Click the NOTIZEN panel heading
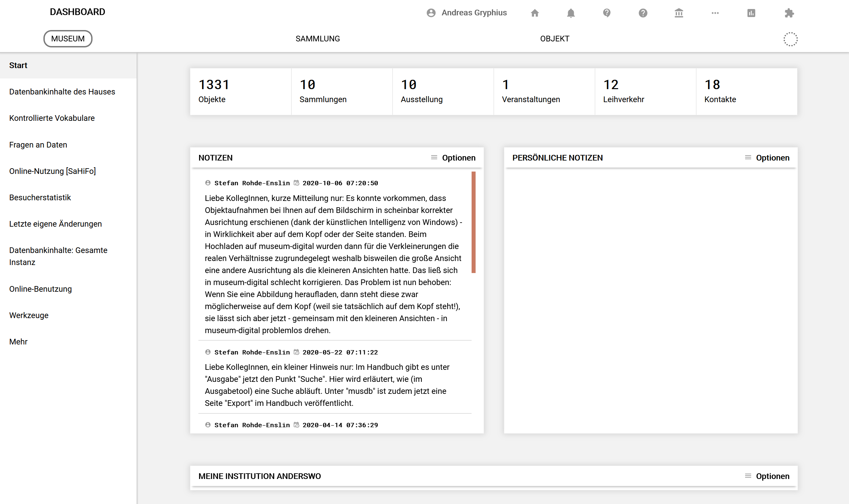The image size is (849, 504). click(x=215, y=158)
